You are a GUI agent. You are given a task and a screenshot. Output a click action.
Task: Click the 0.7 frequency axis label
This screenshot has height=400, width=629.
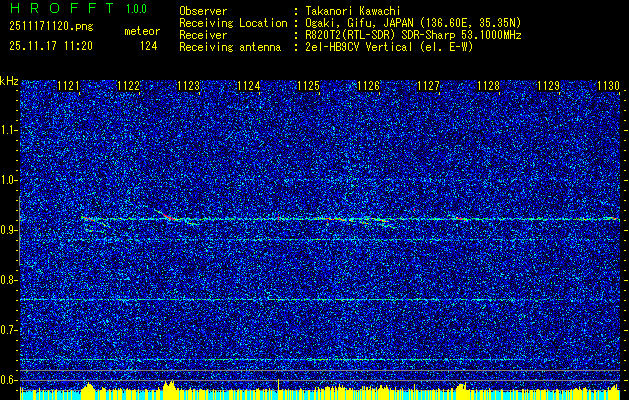pyautogui.click(x=9, y=330)
